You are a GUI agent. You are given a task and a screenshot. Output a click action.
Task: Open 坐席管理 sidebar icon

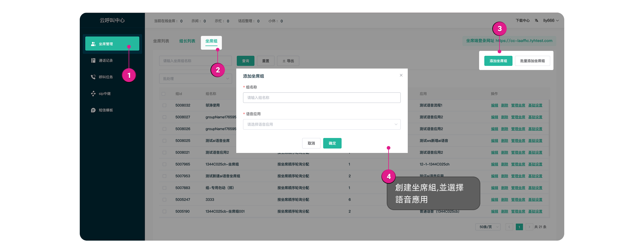(93, 44)
